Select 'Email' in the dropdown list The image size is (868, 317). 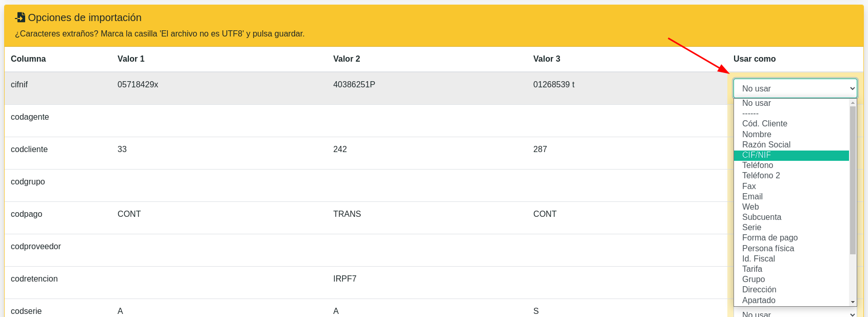pyautogui.click(x=792, y=197)
